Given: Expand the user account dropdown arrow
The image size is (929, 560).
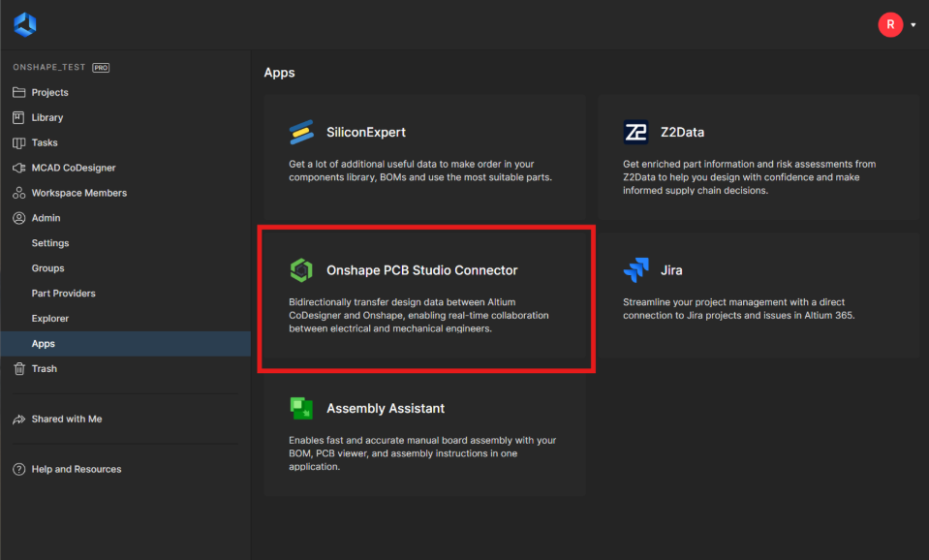Looking at the screenshot, I should [913, 25].
